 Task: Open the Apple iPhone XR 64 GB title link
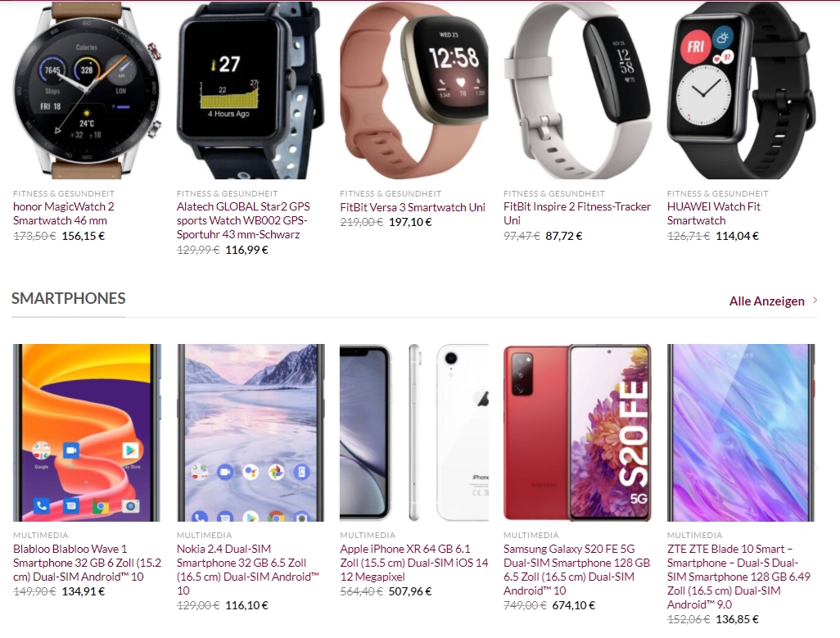coord(414,563)
